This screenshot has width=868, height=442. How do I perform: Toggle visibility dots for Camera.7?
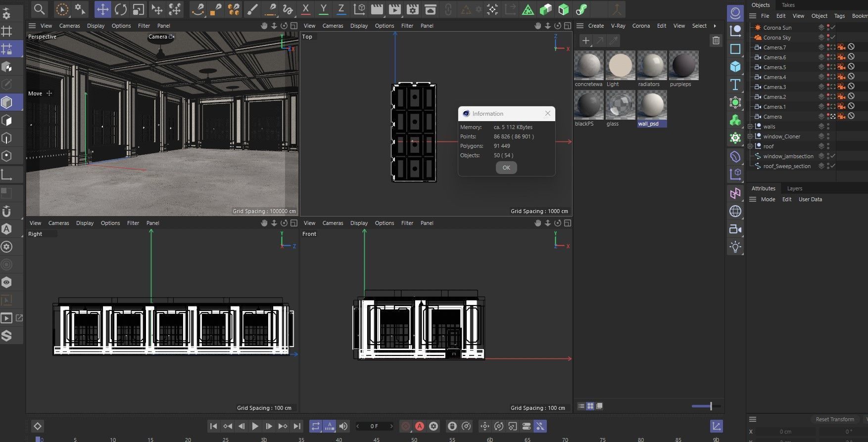tap(828, 47)
